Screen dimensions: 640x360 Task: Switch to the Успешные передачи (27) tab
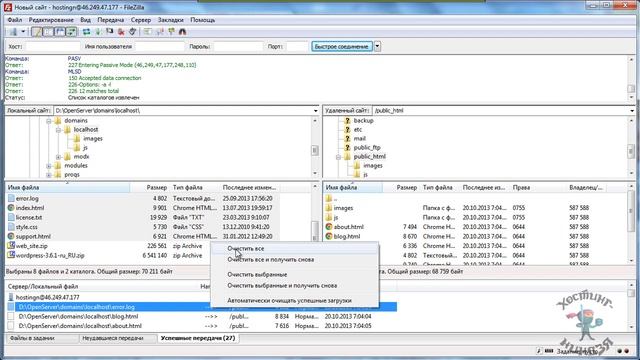pyautogui.click(x=198, y=338)
